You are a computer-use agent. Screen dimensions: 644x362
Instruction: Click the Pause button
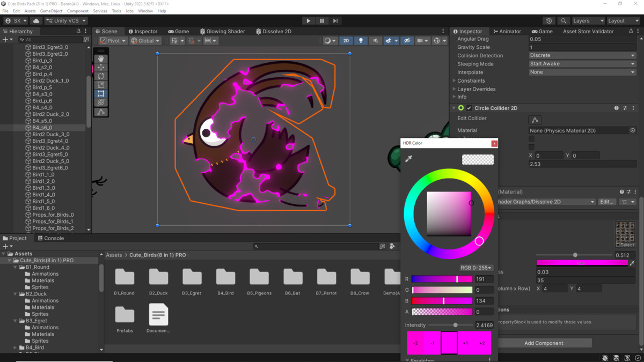(322, 21)
